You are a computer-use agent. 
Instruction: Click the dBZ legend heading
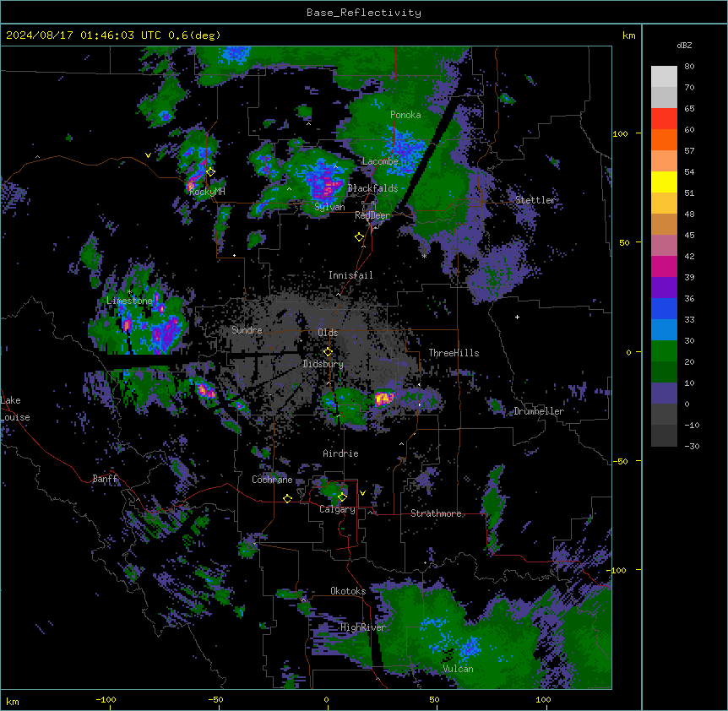pos(684,45)
